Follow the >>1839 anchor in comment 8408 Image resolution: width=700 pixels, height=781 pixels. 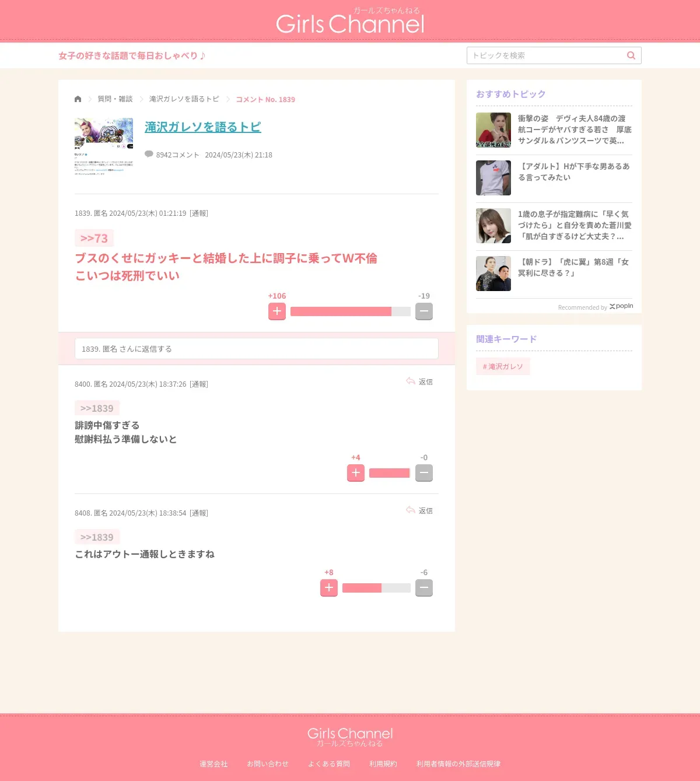pyautogui.click(x=97, y=537)
